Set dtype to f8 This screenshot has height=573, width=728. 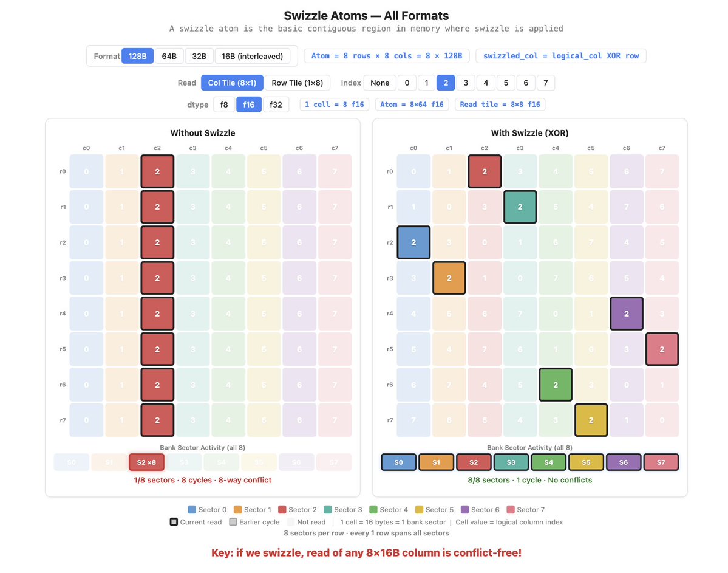[224, 105]
